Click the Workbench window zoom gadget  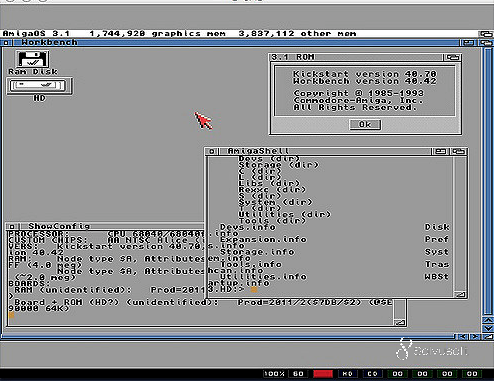point(468,43)
